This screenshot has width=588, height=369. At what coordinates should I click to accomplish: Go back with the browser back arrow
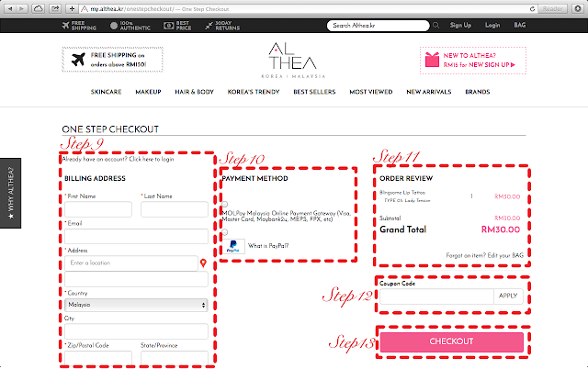click(x=10, y=8)
